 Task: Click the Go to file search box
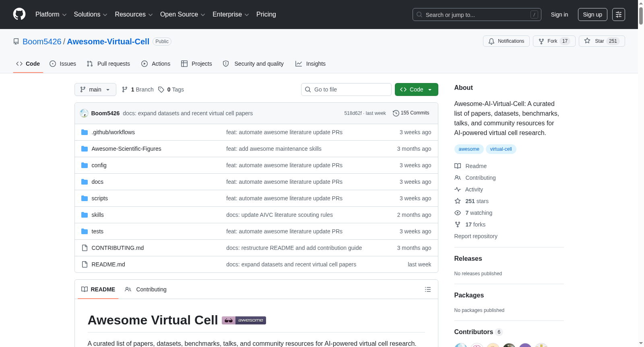[346, 89]
